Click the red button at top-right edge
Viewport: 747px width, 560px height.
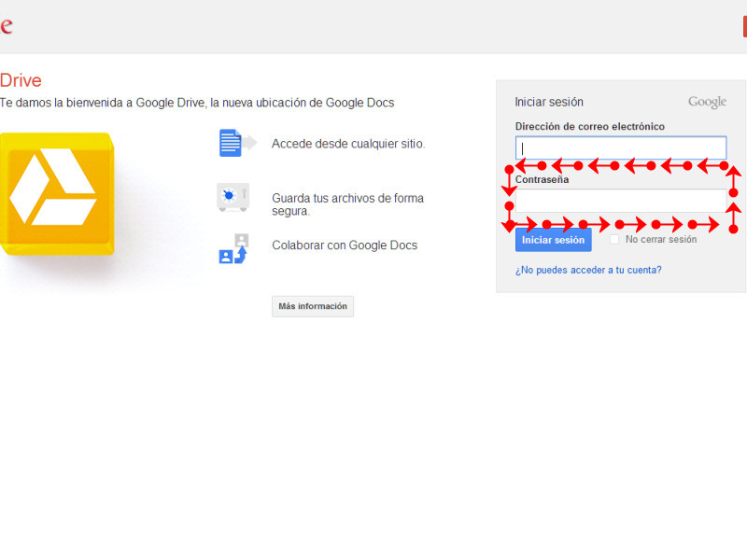(x=744, y=26)
